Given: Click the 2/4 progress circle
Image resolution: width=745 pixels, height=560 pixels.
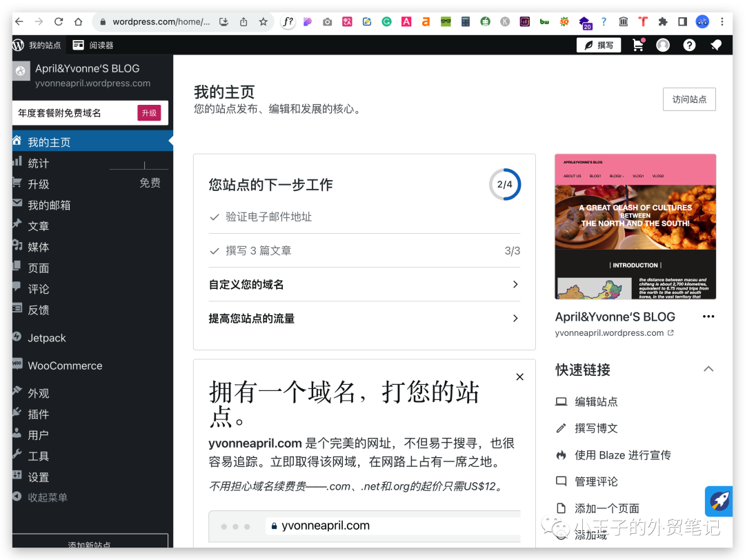Looking at the screenshot, I should point(505,184).
